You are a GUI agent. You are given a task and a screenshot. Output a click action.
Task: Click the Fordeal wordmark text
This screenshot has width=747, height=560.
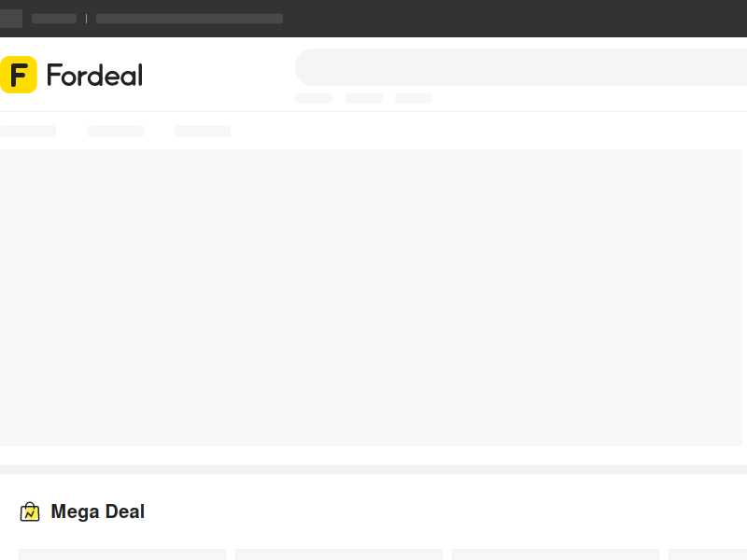click(x=95, y=76)
